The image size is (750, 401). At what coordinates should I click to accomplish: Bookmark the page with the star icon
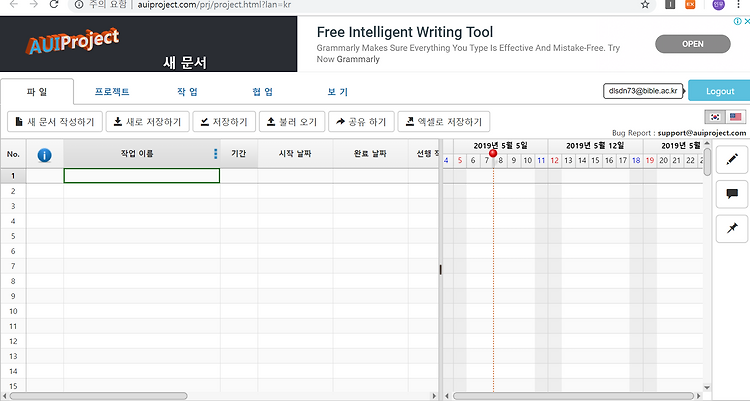(645, 5)
